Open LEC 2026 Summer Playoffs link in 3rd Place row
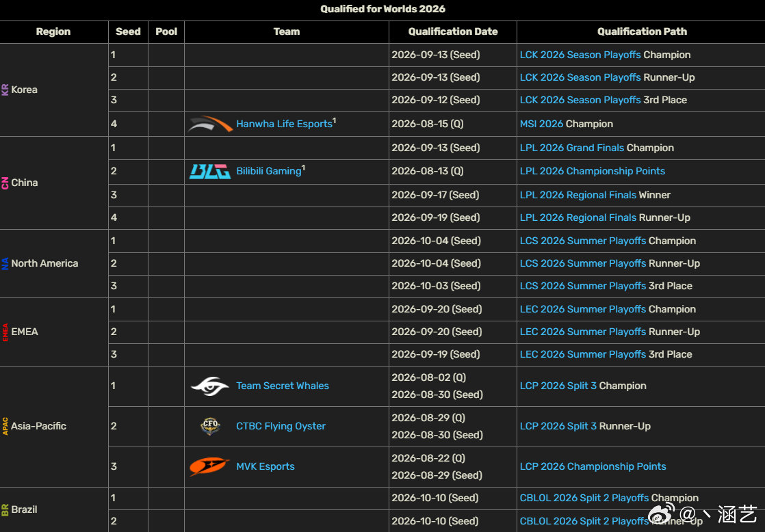This screenshot has width=765, height=532. [582, 354]
